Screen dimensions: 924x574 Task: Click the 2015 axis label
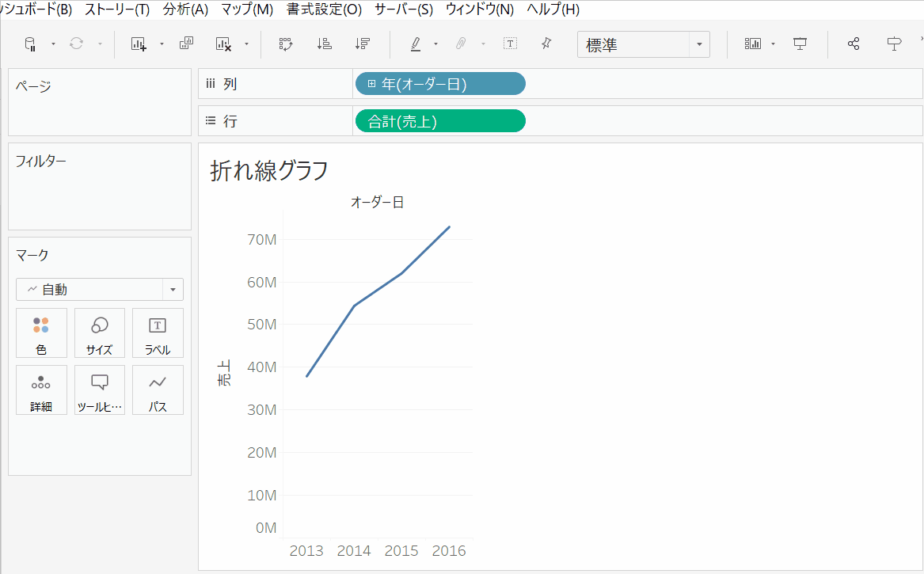pos(401,550)
